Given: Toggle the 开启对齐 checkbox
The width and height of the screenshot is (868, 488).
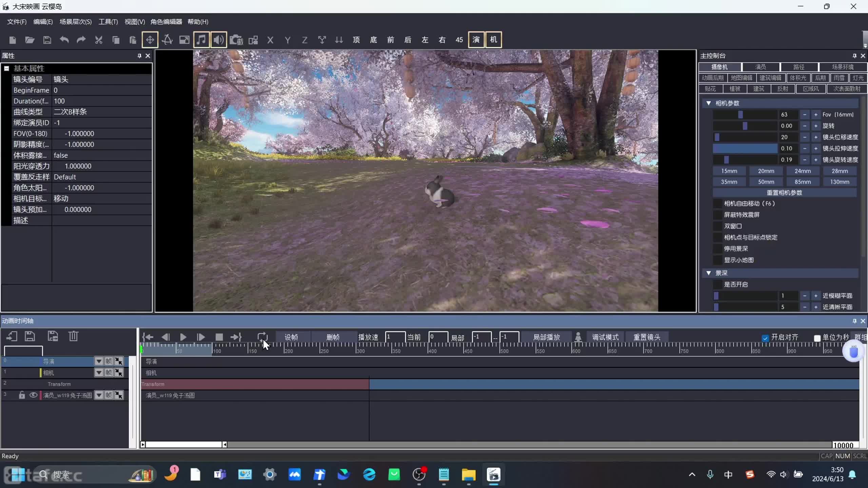Looking at the screenshot, I should pyautogui.click(x=765, y=338).
